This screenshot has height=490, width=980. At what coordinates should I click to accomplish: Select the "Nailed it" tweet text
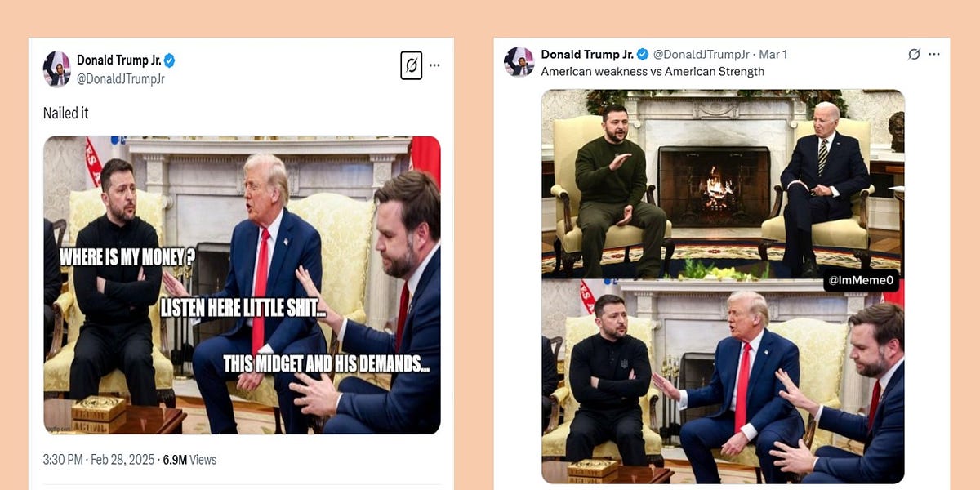coord(65,113)
